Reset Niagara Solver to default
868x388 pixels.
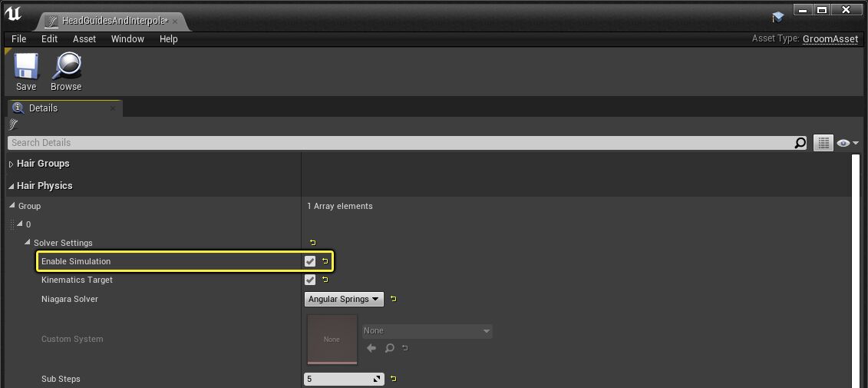tap(393, 299)
